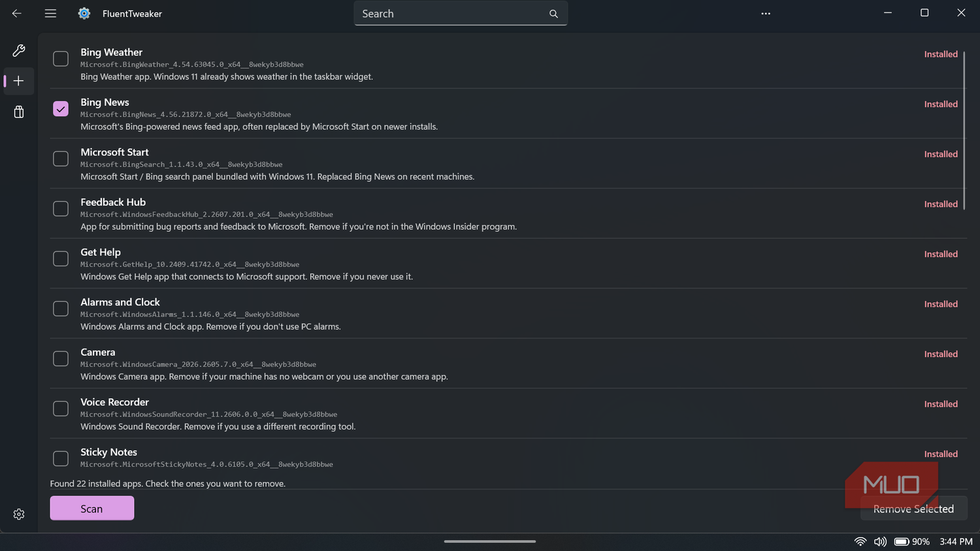Viewport: 980px width, 551px height.
Task: Open settings gear in sidebar
Action: click(x=19, y=514)
